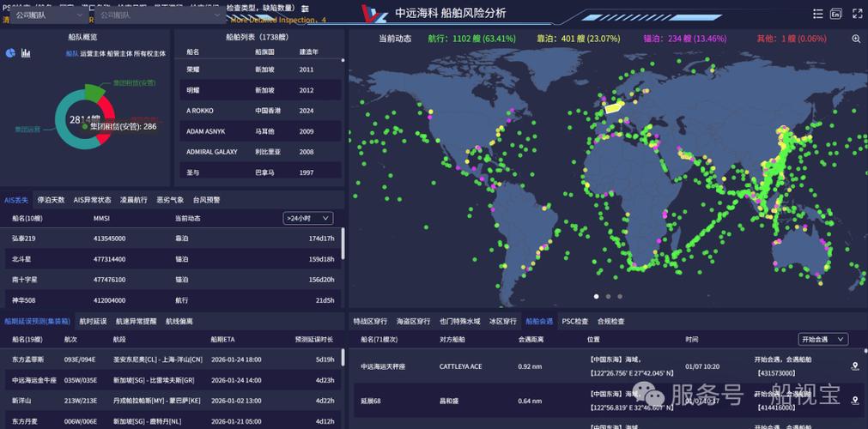Switch fleet overview to bar chart view
This screenshot has height=429, width=868.
(26, 53)
